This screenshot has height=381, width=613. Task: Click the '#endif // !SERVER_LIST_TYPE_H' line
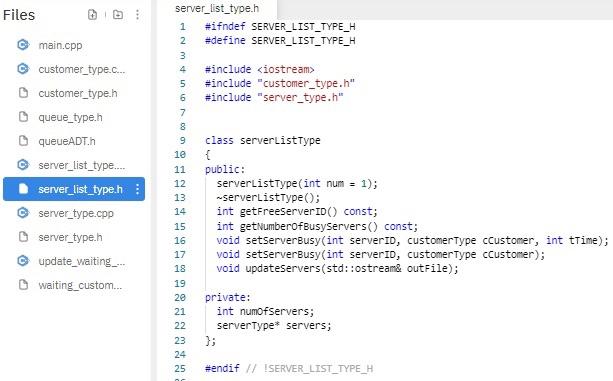click(289, 368)
